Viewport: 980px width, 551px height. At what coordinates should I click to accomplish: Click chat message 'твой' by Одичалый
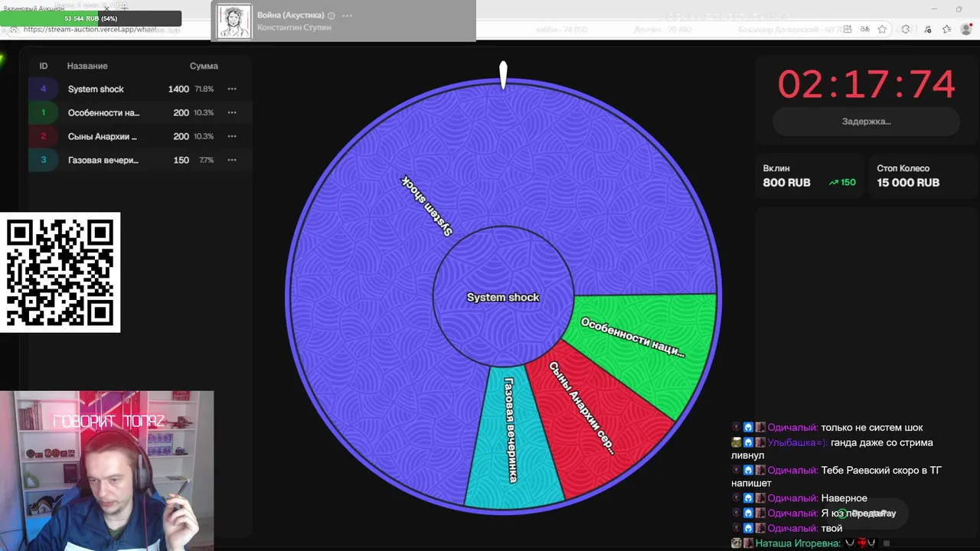831,528
